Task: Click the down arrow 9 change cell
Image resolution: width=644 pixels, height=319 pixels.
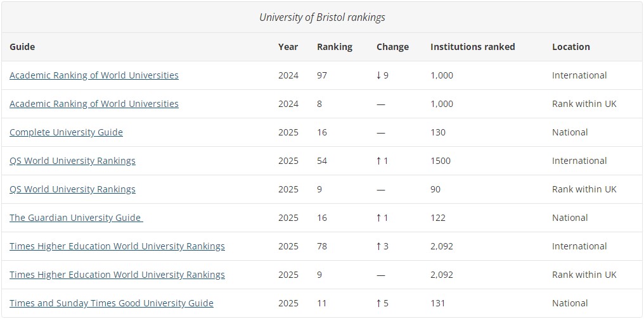Action: point(382,75)
